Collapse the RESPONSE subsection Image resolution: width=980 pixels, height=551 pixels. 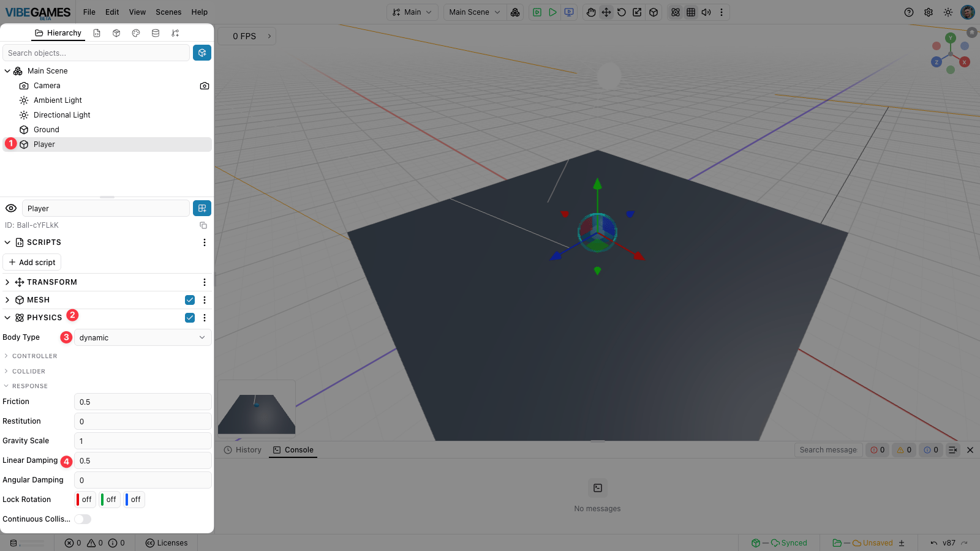6,386
